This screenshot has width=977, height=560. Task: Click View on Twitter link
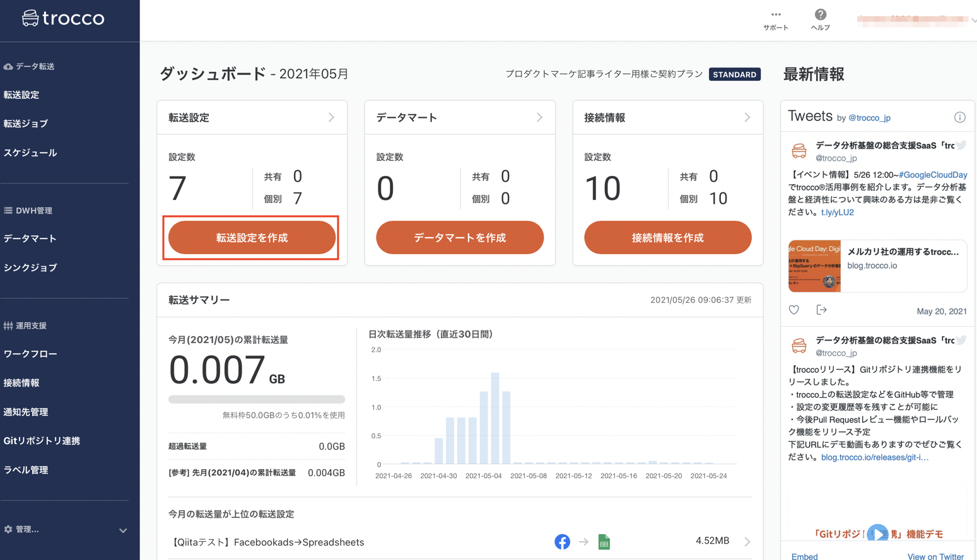[935, 556]
